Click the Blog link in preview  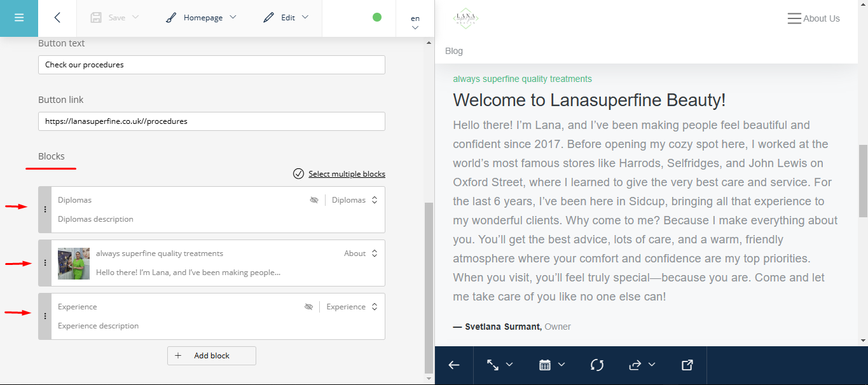pyautogui.click(x=454, y=51)
